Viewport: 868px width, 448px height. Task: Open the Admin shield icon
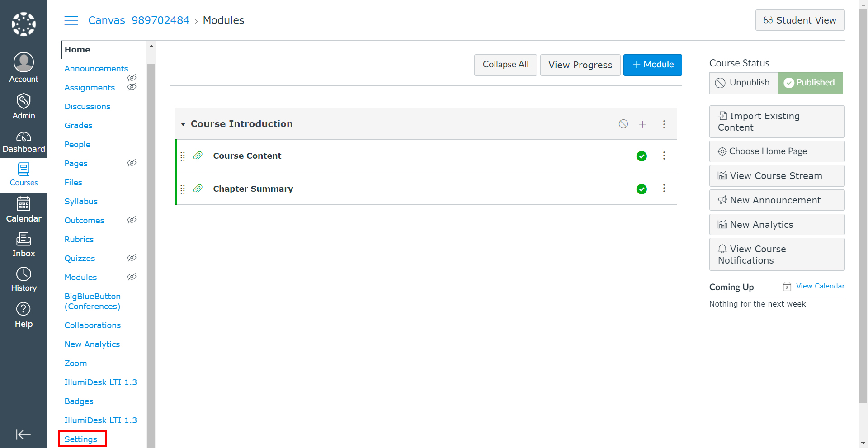pos(24,101)
